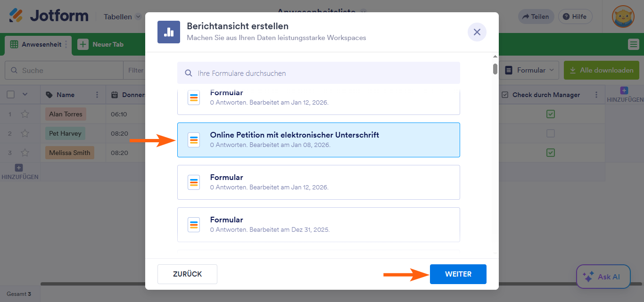Open the Tabellen dropdown

click(x=122, y=16)
